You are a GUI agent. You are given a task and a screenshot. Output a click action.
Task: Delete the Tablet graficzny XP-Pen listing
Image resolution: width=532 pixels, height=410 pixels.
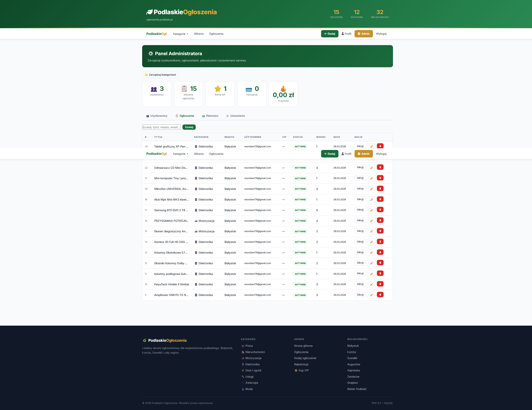380,146
